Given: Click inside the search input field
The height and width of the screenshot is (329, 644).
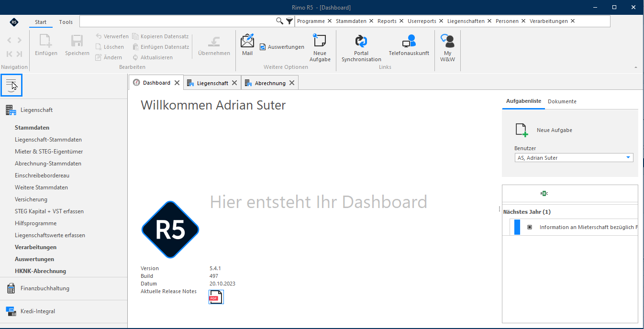Looking at the screenshot, I should click(x=178, y=21).
